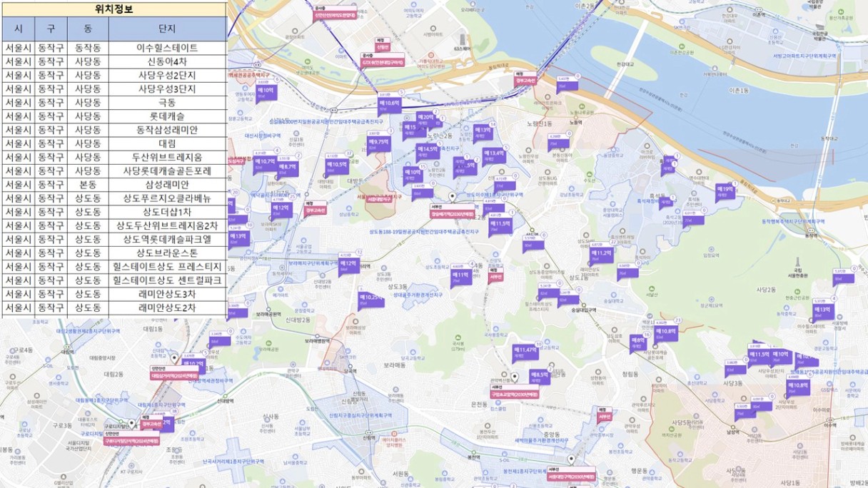This screenshot has height=488, width=868.
Task: Click the 상도더샵1차 cell
Action: click(167, 212)
